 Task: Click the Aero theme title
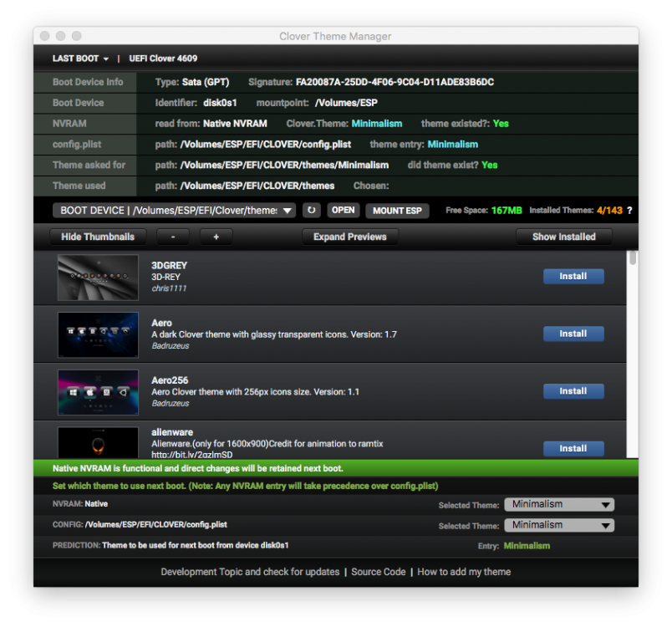[161, 323]
